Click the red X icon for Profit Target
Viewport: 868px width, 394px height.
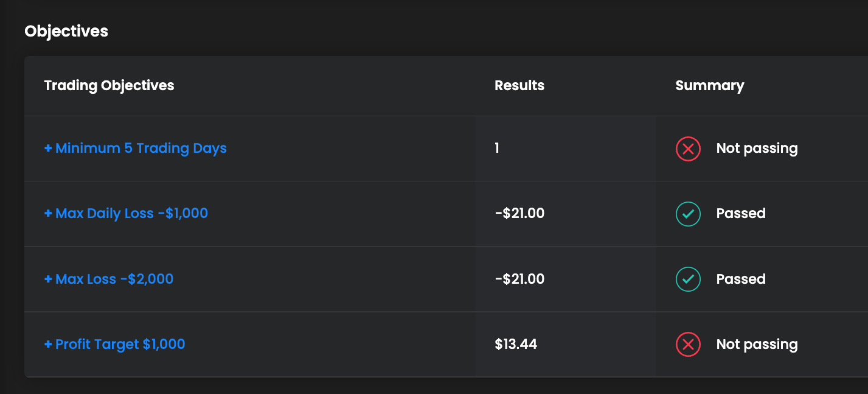coord(688,345)
